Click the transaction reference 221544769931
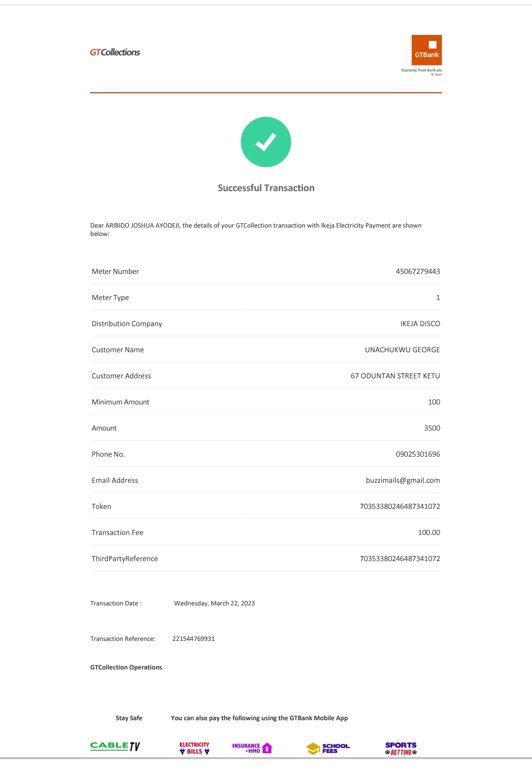 pyautogui.click(x=194, y=639)
